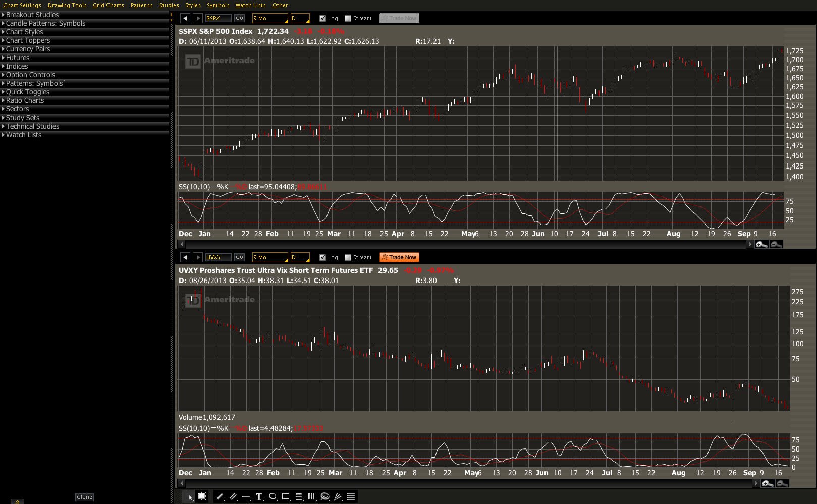Select the fan lines drawing tool

(x=338, y=496)
